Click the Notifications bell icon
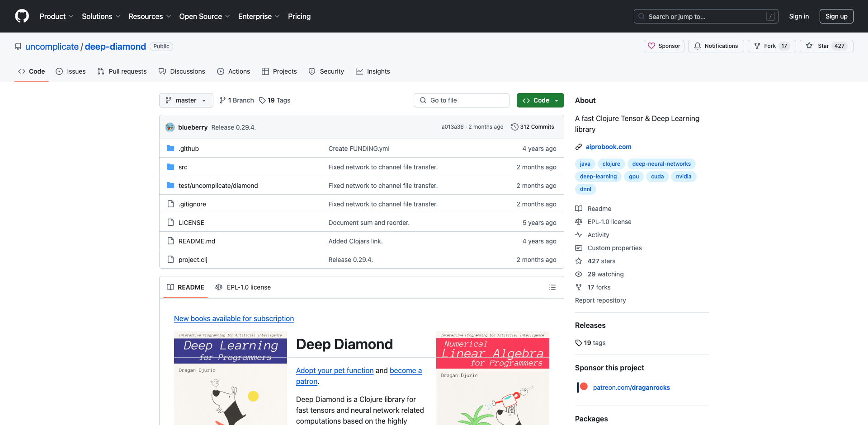Viewport: 868px width, 425px height. 697,46
